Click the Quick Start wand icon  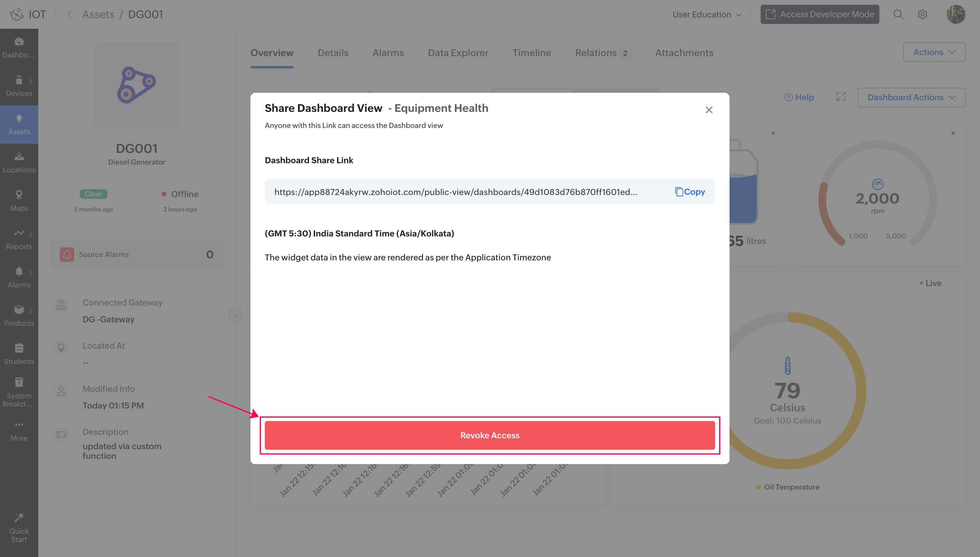[19, 517]
